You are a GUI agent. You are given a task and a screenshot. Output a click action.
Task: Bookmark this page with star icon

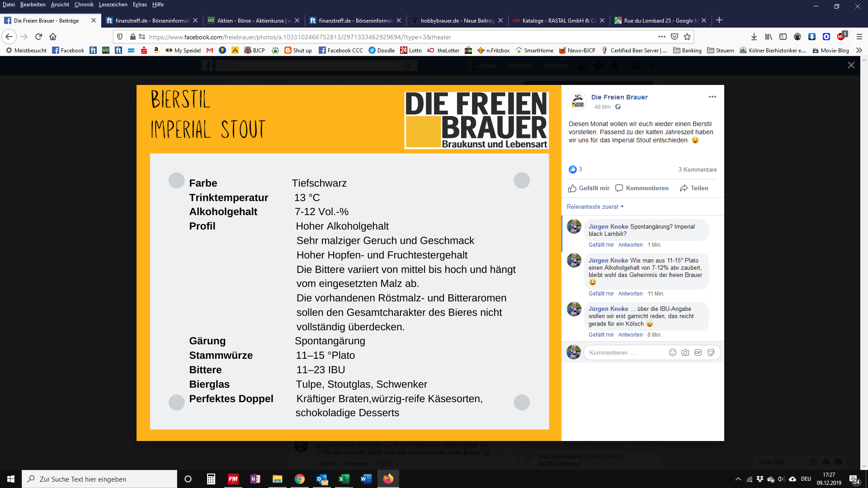coord(687,37)
